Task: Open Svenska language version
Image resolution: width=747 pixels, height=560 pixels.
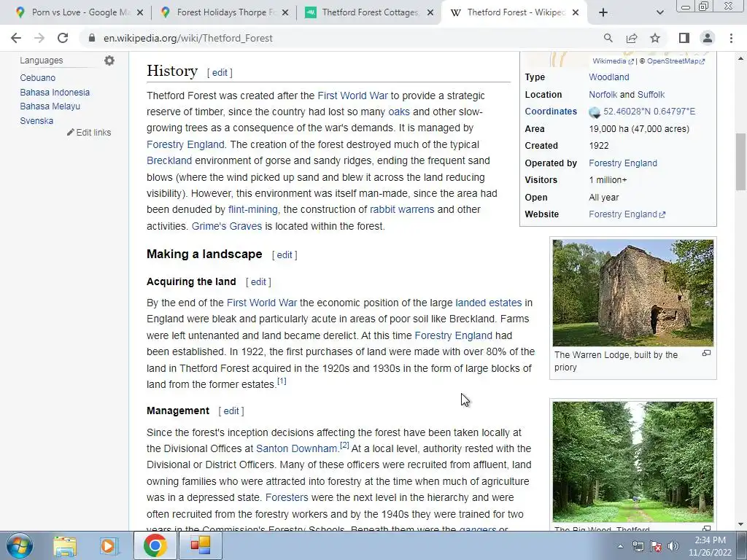Action: (x=36, y=120)
